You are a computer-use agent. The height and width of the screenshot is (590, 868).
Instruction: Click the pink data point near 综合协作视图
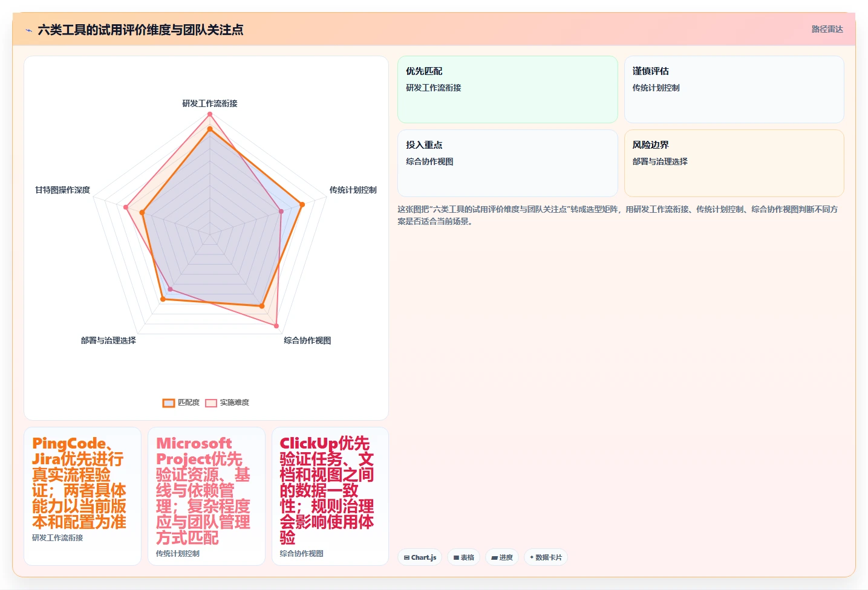click(276, 326)
